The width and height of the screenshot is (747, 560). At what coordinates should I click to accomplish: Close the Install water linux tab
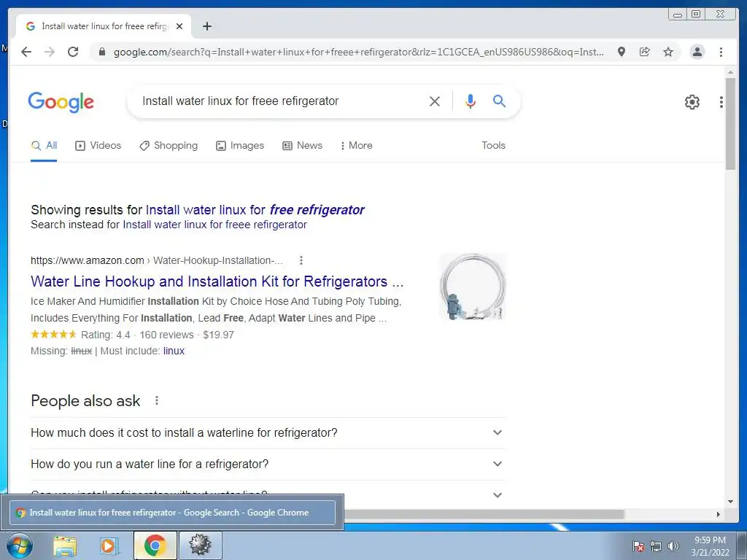click(179, 26)
